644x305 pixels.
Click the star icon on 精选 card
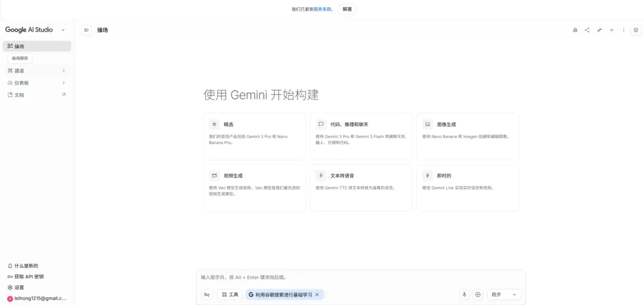(x=214, y=124)
